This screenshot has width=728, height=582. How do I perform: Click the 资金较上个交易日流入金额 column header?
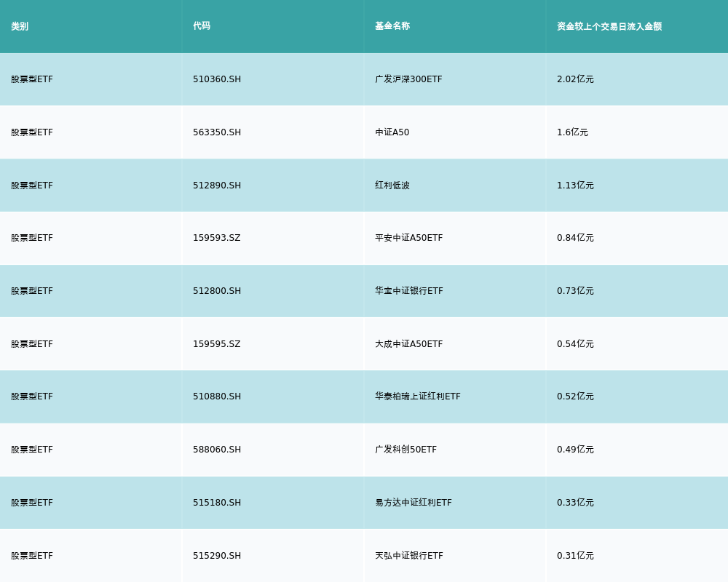(609, 26)
